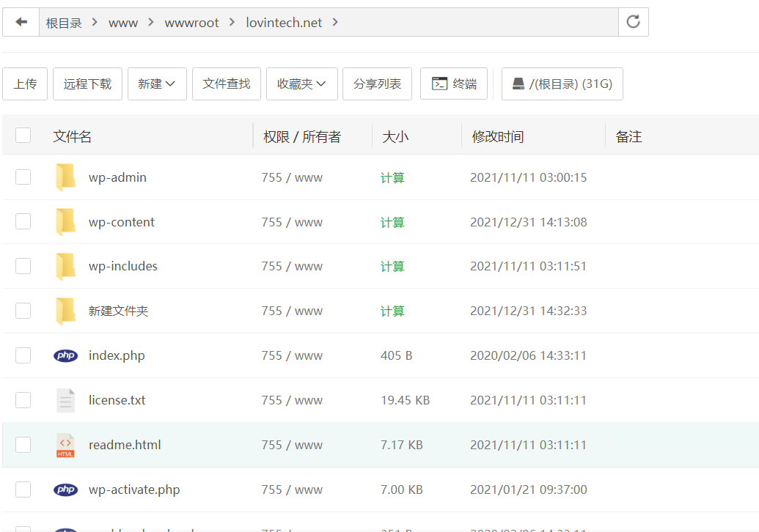Open the wp-content folder name
The height and width of the screenshot is (532, 759).
[122, 222]
